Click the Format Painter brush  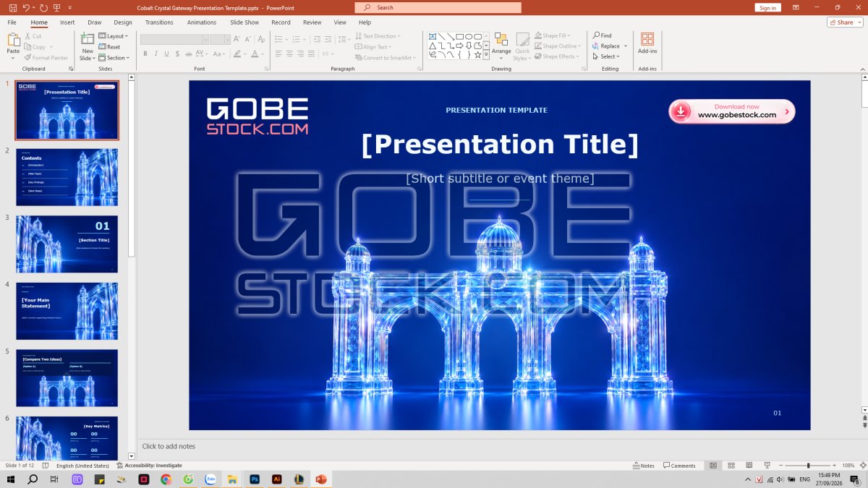click(27, 57)
